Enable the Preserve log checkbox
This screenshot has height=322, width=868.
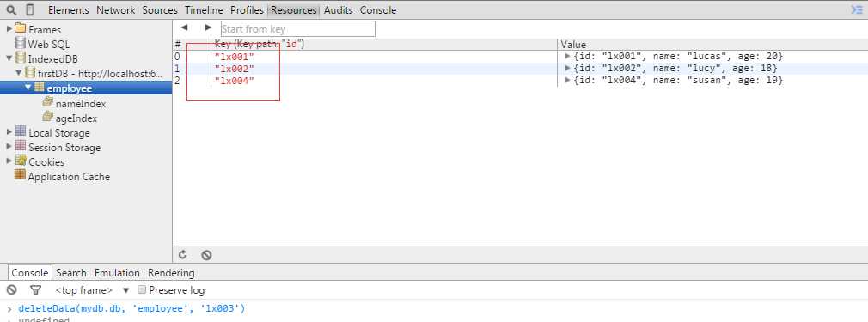(142, 290)
